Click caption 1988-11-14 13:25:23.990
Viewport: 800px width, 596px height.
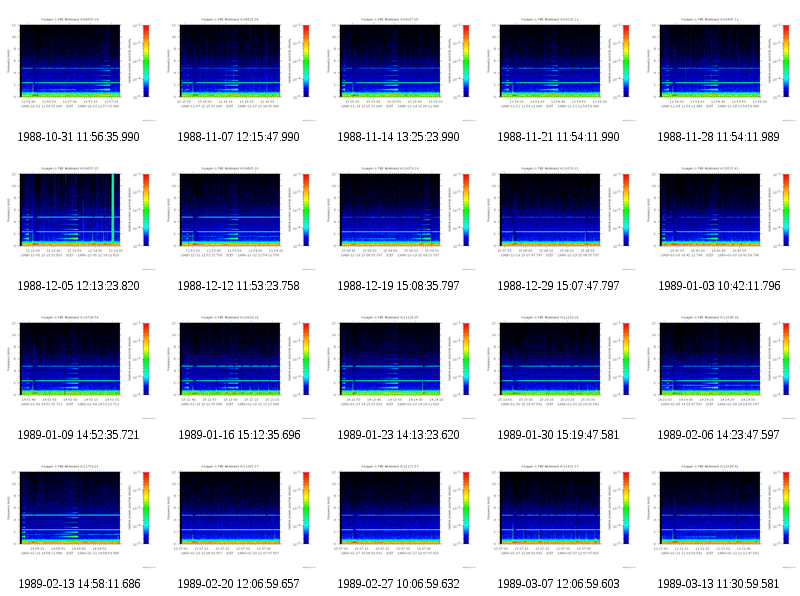tap(398, 137)
